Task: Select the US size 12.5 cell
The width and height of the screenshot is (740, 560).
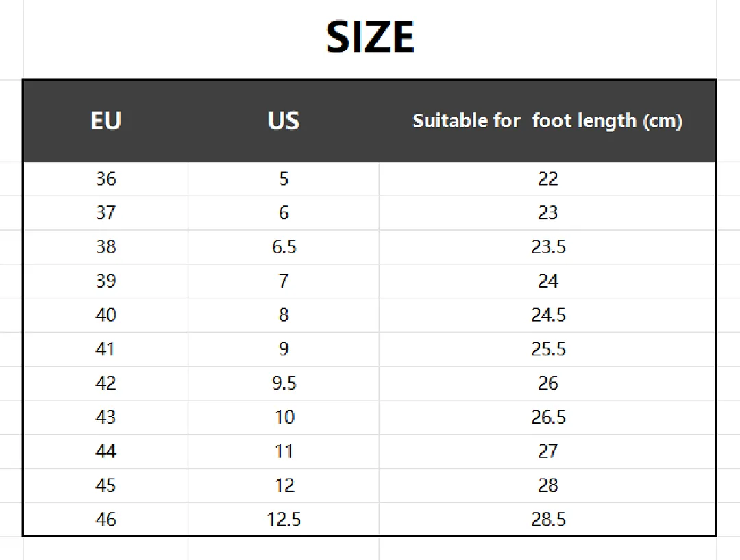Action: pyautogui.click(x=284, y=519)
